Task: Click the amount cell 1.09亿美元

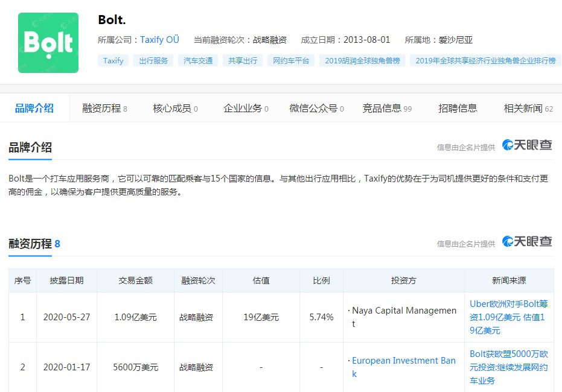Action: [x=135, y=317]
